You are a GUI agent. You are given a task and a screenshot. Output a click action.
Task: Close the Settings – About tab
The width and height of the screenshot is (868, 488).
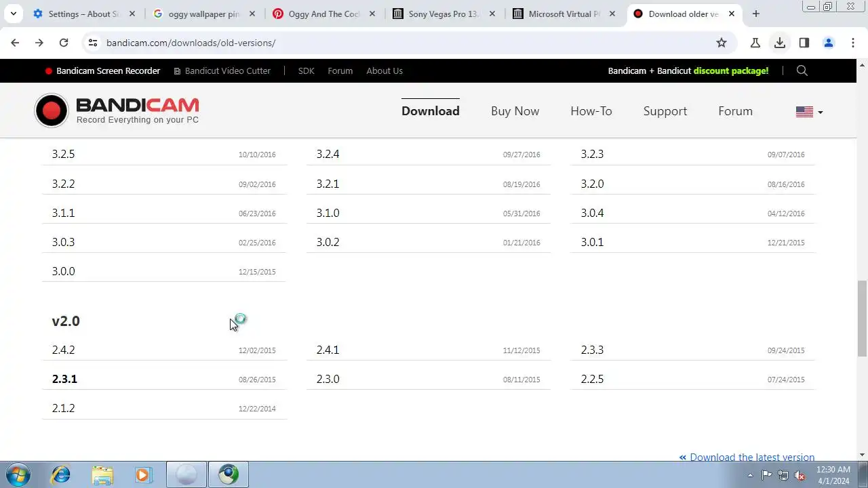[132, 14]
